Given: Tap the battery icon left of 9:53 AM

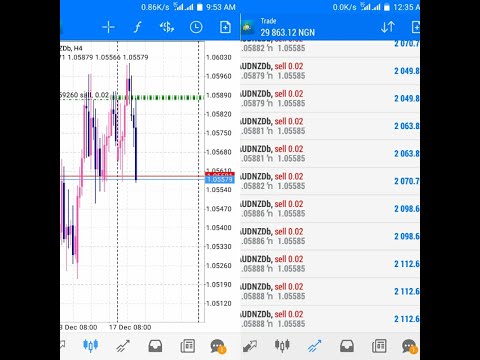Looking at the screenshot, I should [200, 7].
